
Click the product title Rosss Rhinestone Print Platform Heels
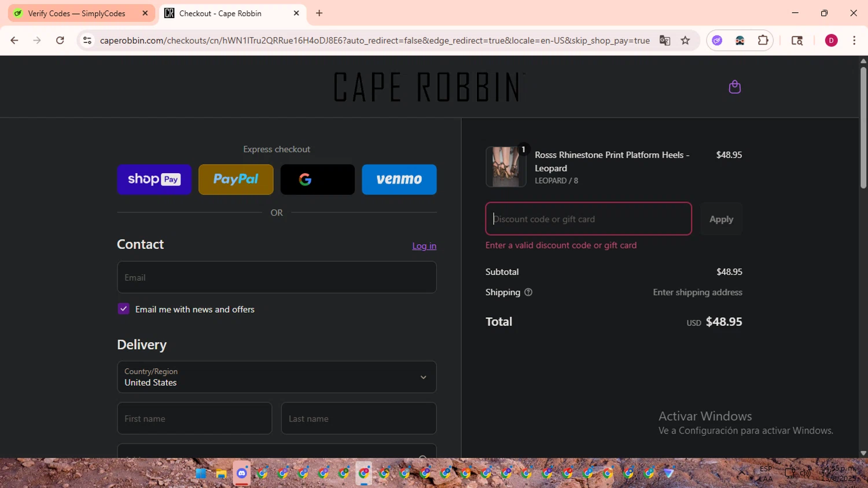point(612,162)
